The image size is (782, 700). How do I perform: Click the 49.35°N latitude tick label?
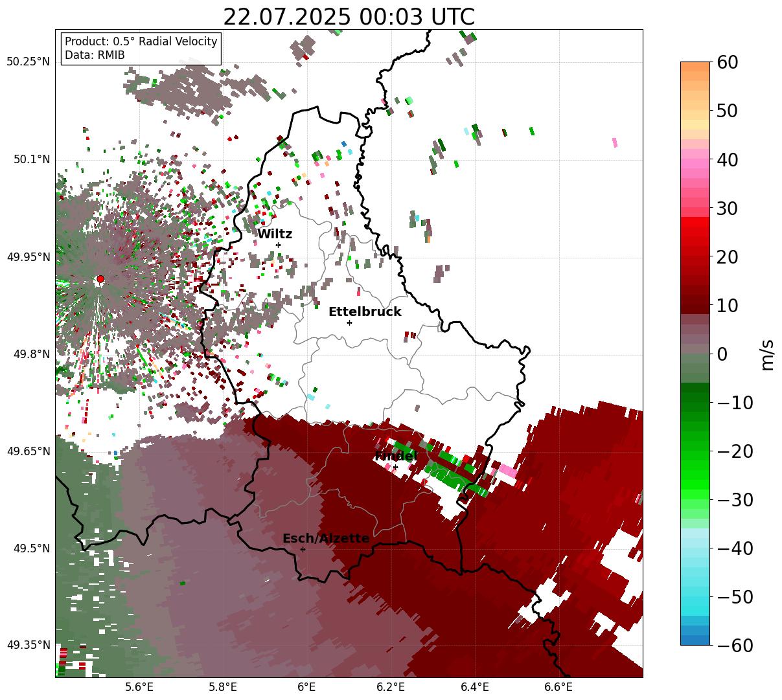(x=28, y=645)
